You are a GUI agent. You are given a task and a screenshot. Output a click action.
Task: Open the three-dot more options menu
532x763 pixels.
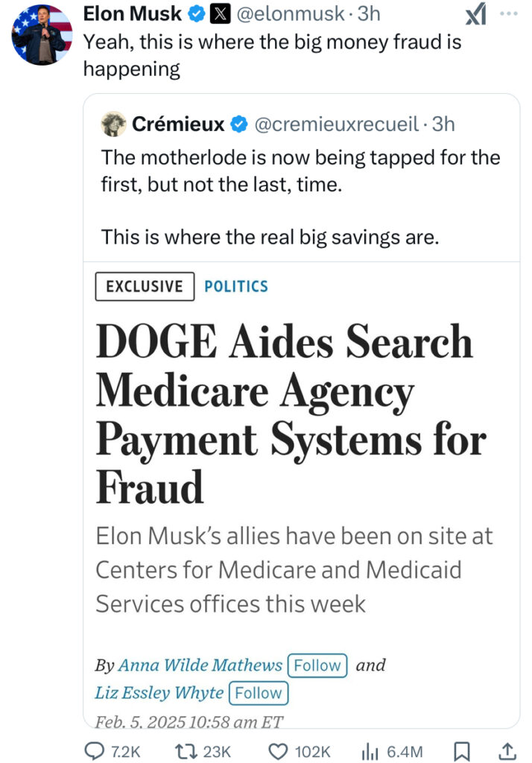point(509,13)
